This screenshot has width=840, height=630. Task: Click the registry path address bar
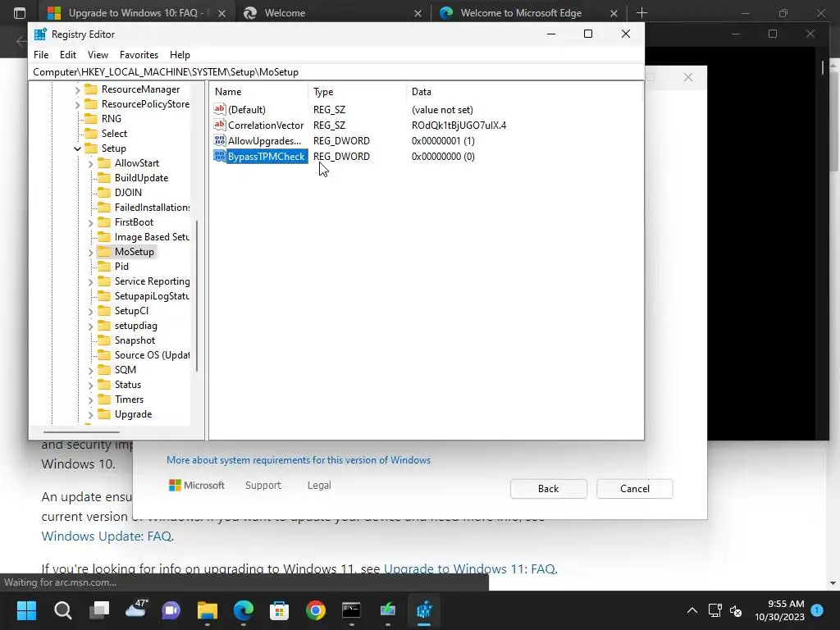coord(336,72)
